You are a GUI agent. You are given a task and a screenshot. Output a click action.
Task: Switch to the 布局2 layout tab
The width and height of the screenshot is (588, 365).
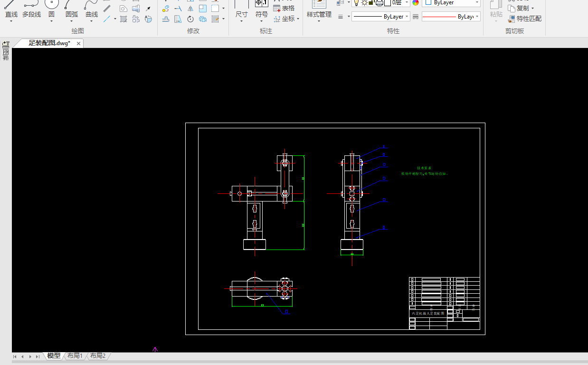[98, 356]
